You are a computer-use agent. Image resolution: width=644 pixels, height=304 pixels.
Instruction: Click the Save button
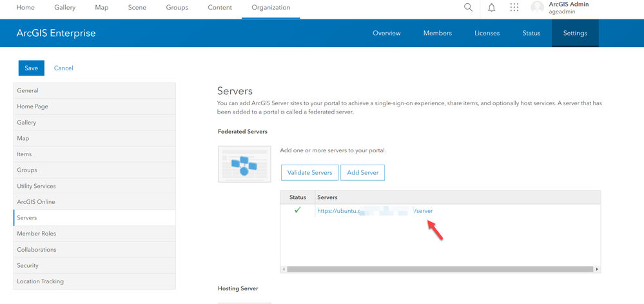31,68
